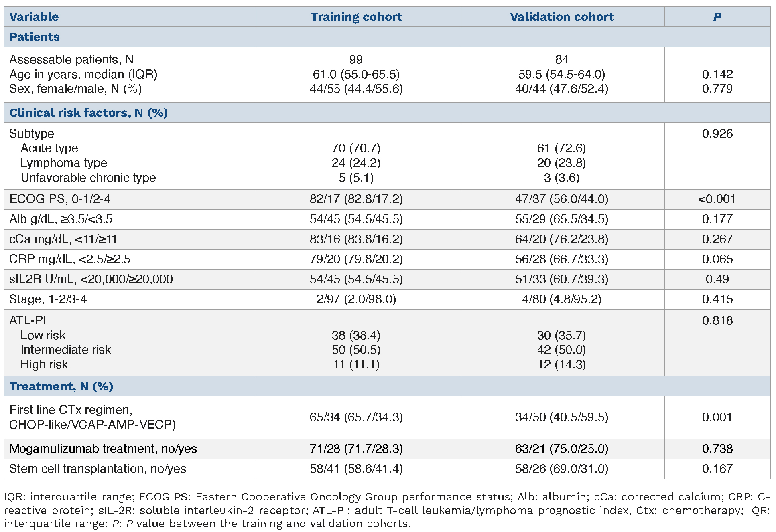Select the Treatment, N (%) section heading
This screenshot has height=532, width=776.
click(61, 386)
